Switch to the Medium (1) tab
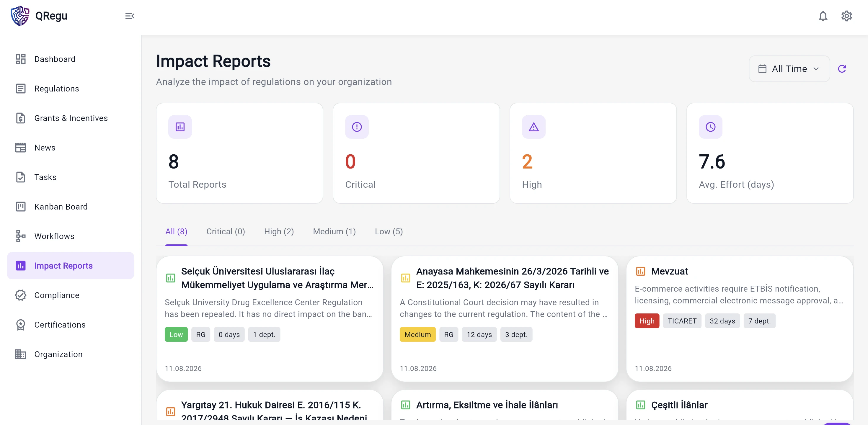 pyautogui.click(x=334, y=231)
